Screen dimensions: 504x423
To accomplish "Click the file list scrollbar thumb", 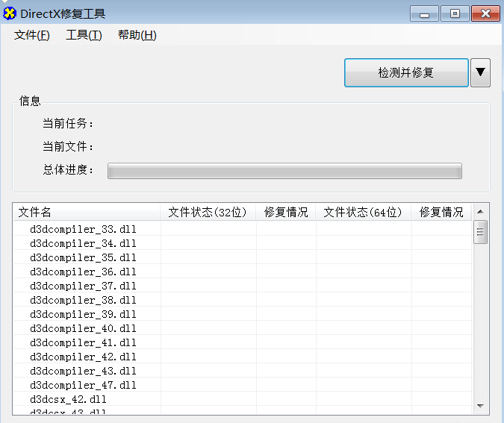I will click(x=480, y=232).
